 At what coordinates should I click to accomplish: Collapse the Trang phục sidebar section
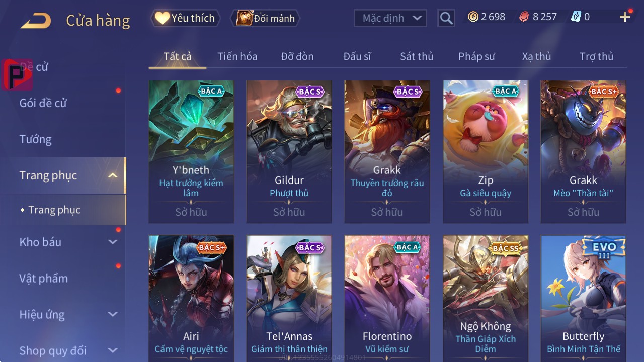coord(113,175)
